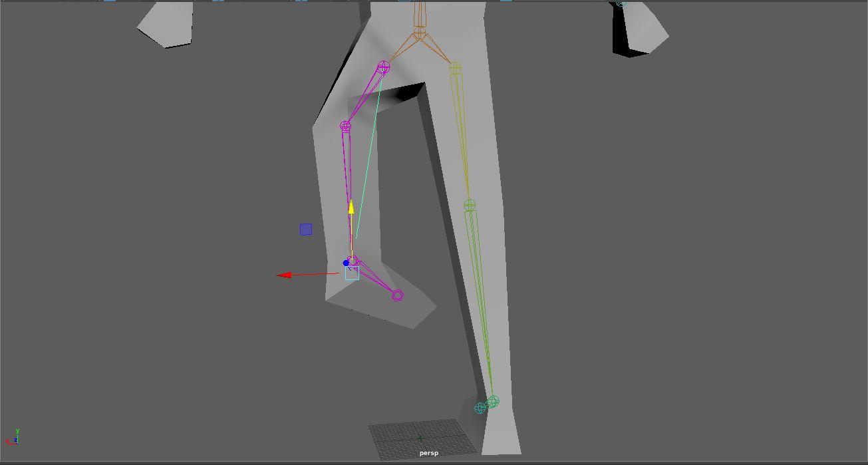Select the magenta toe joint circle
The height and width of the screenshot is (465, 868).
pyautogui.click(x=397, y=295)
